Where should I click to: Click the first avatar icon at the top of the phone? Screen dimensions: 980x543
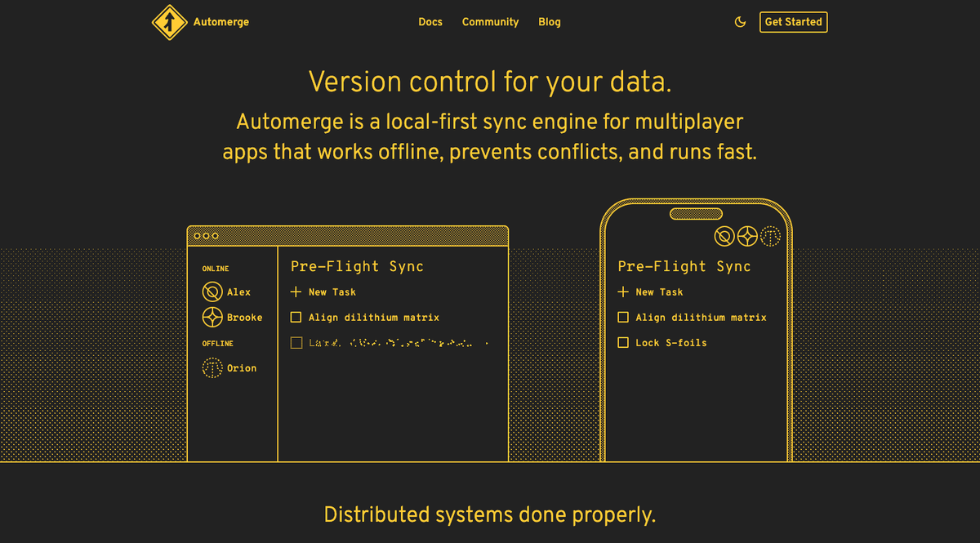click(x=724, y=237)
